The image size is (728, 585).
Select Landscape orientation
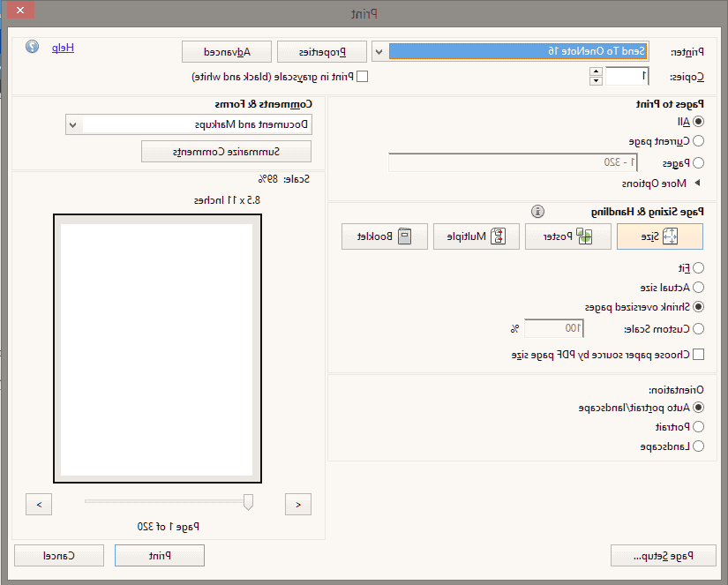point(698,446)
